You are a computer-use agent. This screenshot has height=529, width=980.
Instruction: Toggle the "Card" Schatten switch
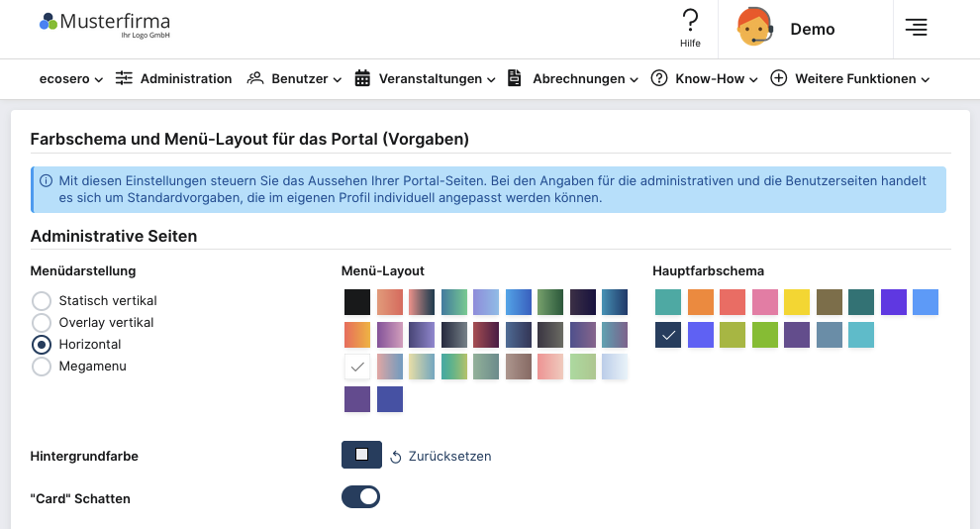click(360, 497)
